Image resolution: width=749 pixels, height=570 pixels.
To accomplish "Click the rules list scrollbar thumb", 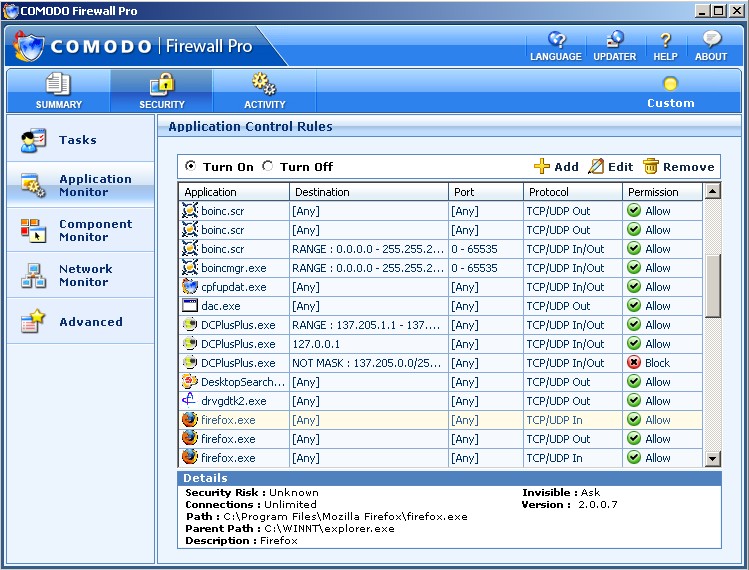I will click(712, 286).
